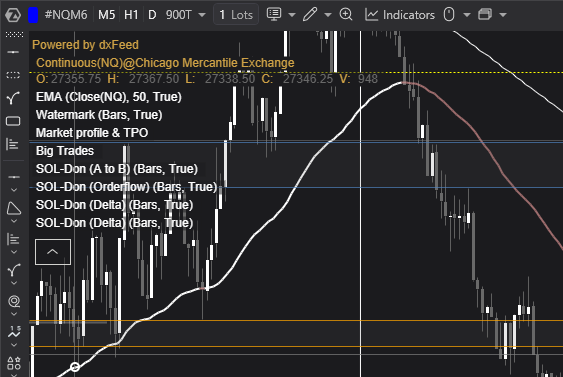Click the stacked windows layout icon
The width and height of the screenshot is (563, 377).
[x=485, y=15]
